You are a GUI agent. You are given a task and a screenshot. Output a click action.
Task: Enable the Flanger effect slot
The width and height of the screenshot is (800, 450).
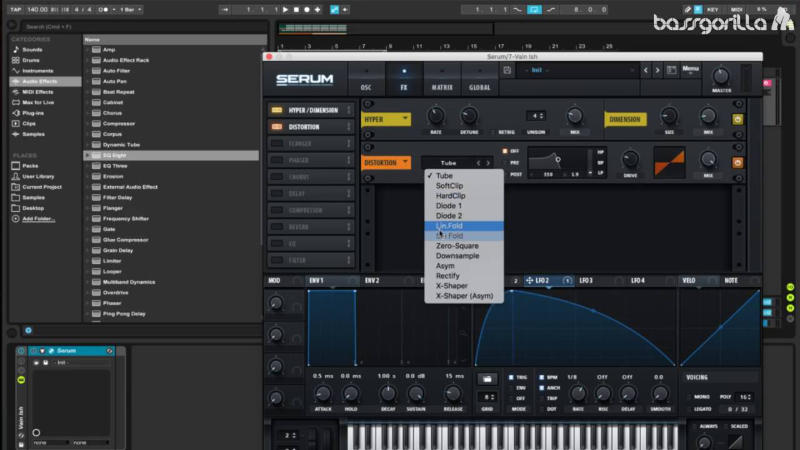click(277, 144)
